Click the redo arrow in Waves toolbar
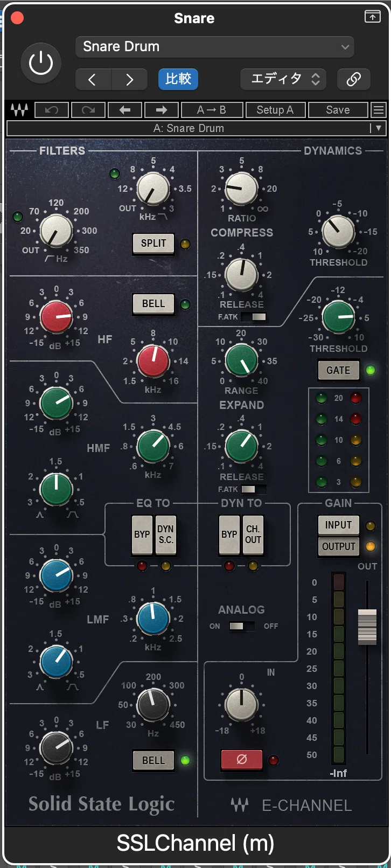Viewport: 391px width, 868px height. (88, 110)
